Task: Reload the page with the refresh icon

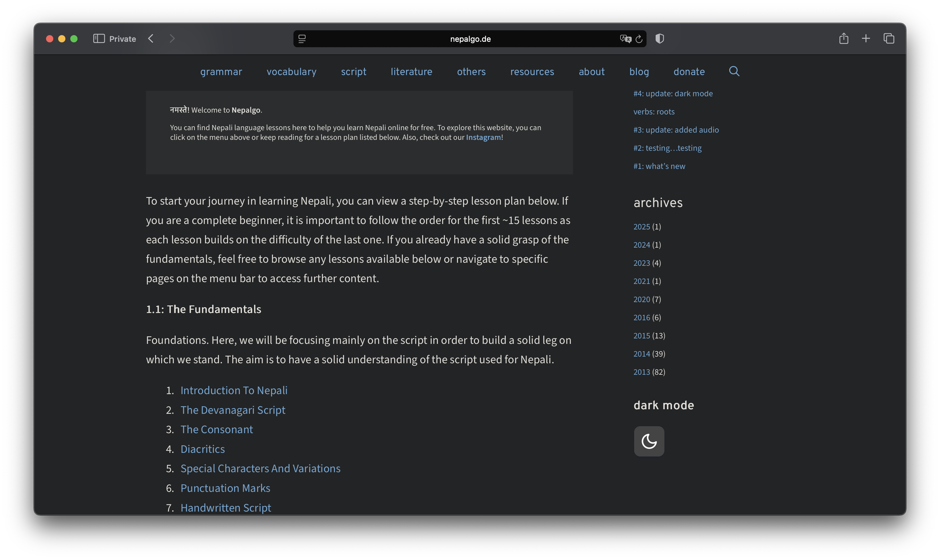Action: click(x=639, y=39)
